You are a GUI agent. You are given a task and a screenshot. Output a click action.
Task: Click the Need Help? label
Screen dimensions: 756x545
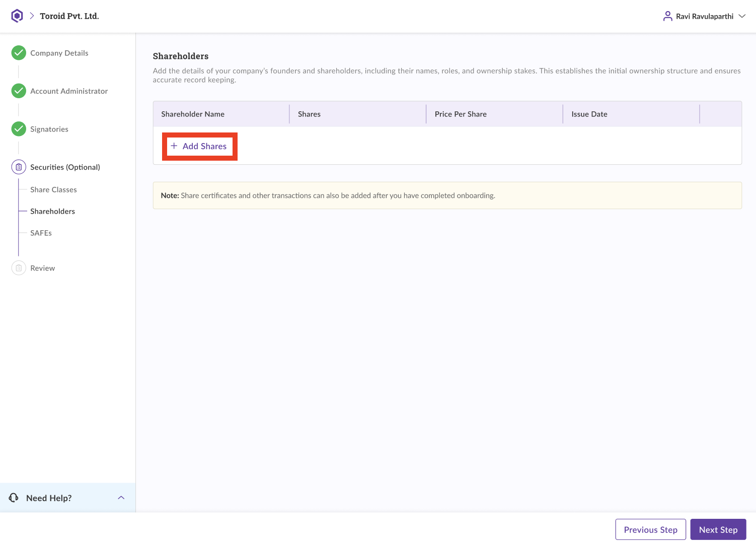(49, 498)
